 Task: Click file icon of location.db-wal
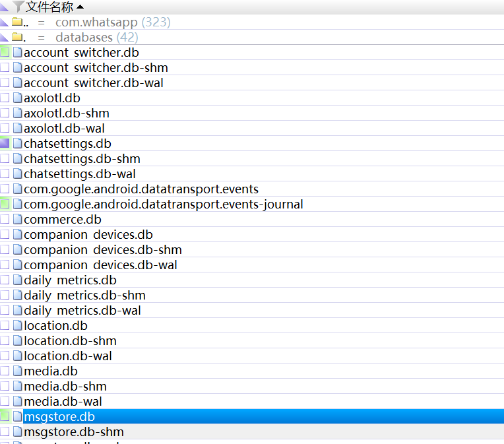[18, 356]
